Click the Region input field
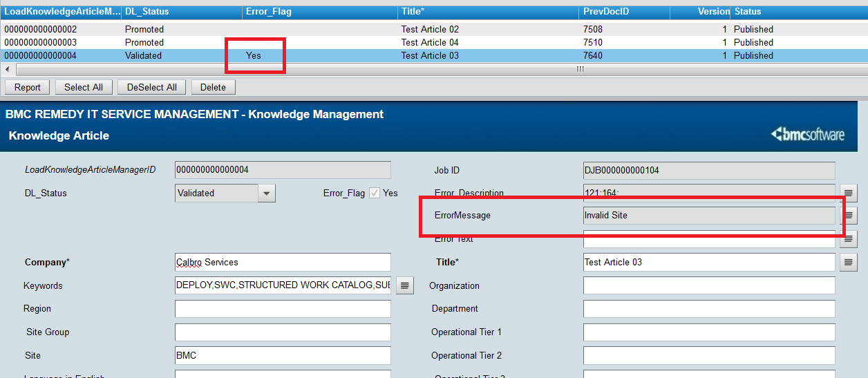Viewport: 868px width, 378px height. click(283, 309)
